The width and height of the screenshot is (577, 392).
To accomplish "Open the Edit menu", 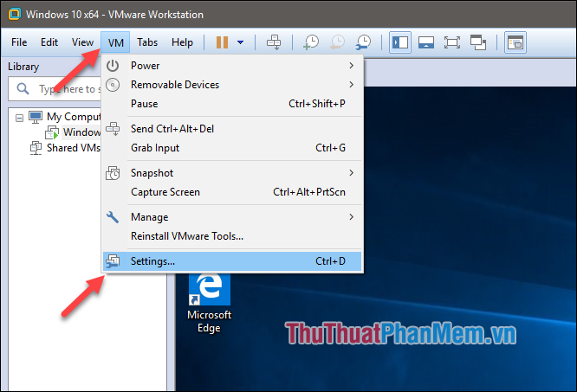I will (x=49, y=42).
